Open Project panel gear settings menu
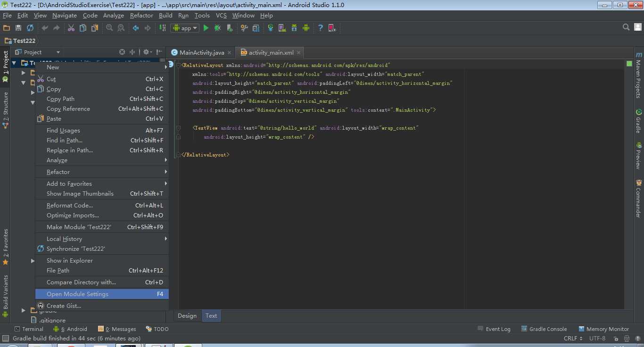This screenshot has height=347, width=644. point(147,52)
